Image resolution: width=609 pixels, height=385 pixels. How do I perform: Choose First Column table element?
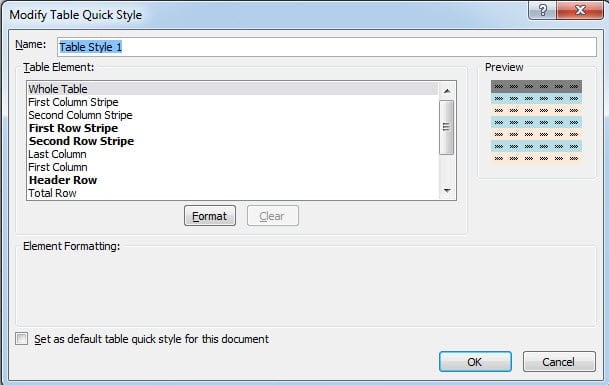click(233, 167)
